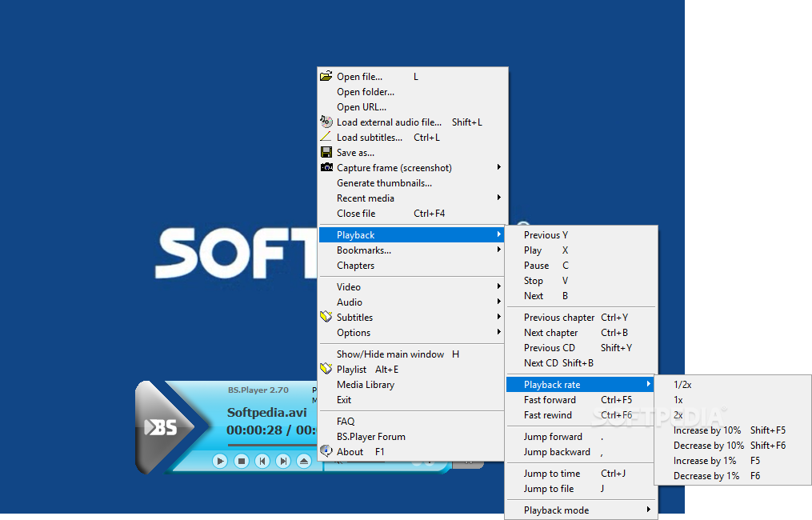Select the highlighted Playback menu item
Screen dimensions: 812x520
(412, 234)
